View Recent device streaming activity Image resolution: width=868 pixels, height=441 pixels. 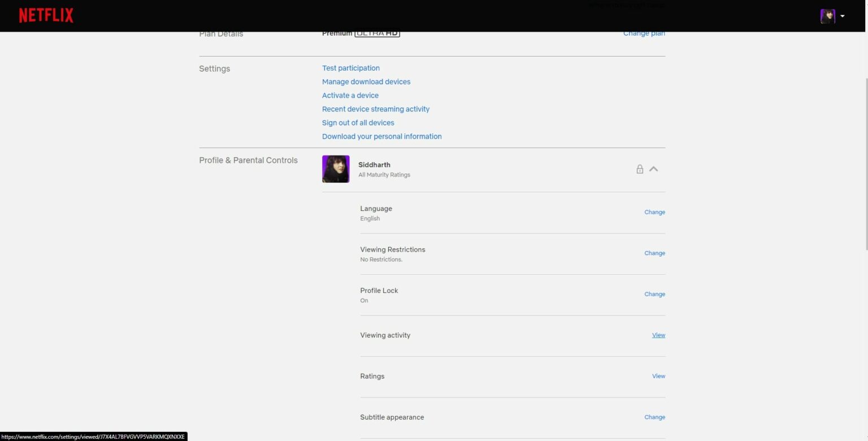pos(375,109)
